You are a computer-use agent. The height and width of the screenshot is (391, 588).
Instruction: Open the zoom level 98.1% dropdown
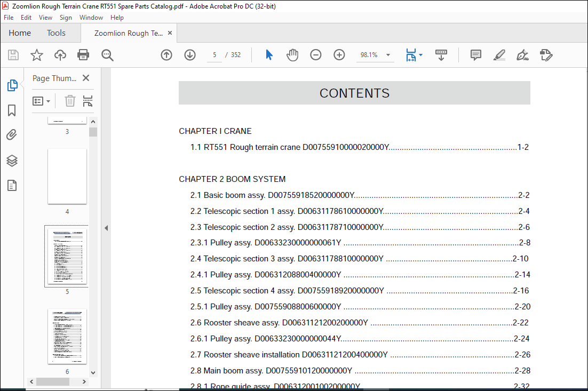tap(388, 55)
